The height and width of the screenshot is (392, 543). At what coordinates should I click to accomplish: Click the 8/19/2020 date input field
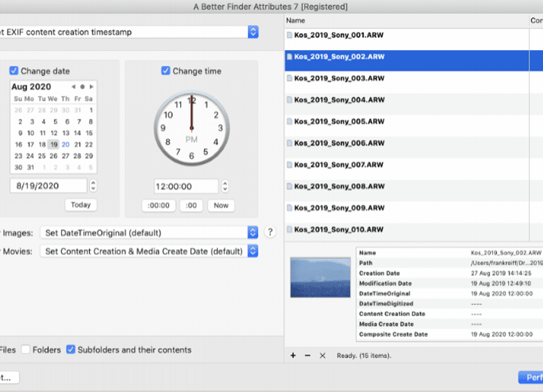(x=48, y=186)
